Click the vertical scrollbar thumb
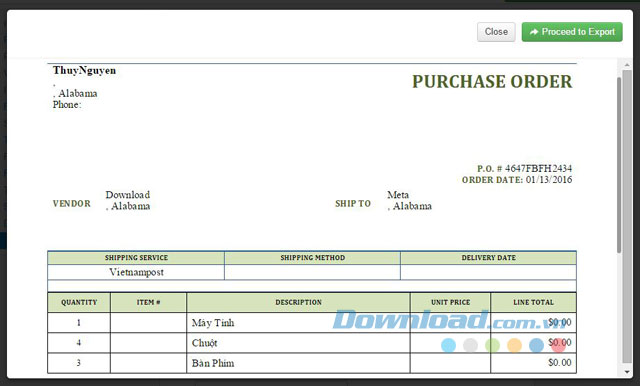 619,161
